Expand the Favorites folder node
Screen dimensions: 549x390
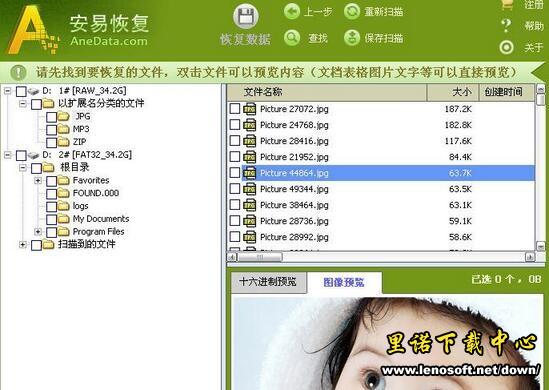click(38, 181)
